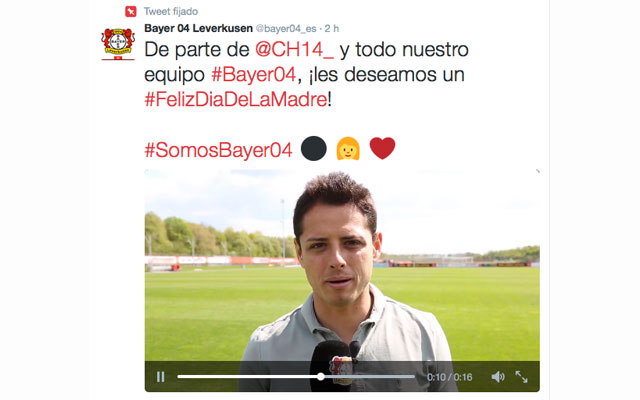Image resolution: width=640 pixels, height=400 pixels.
Task: Open the @CH14_ mention link
Action: (x=294, y=50)
